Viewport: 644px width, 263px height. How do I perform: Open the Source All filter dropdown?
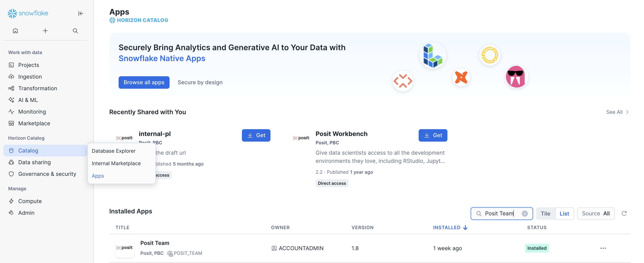coord(596,214)
